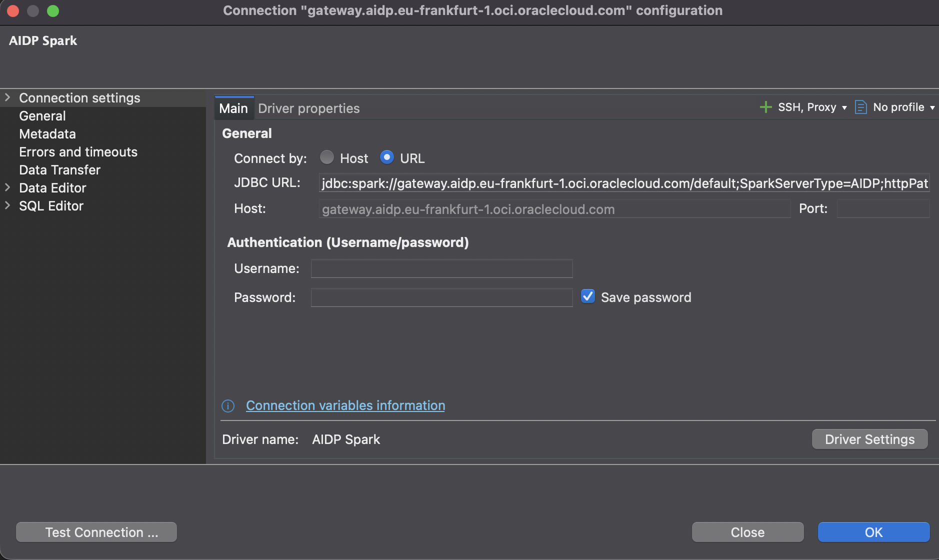Click the info icon beside Connection variables
Screen dimensions: 939x560
coord(228,406)
